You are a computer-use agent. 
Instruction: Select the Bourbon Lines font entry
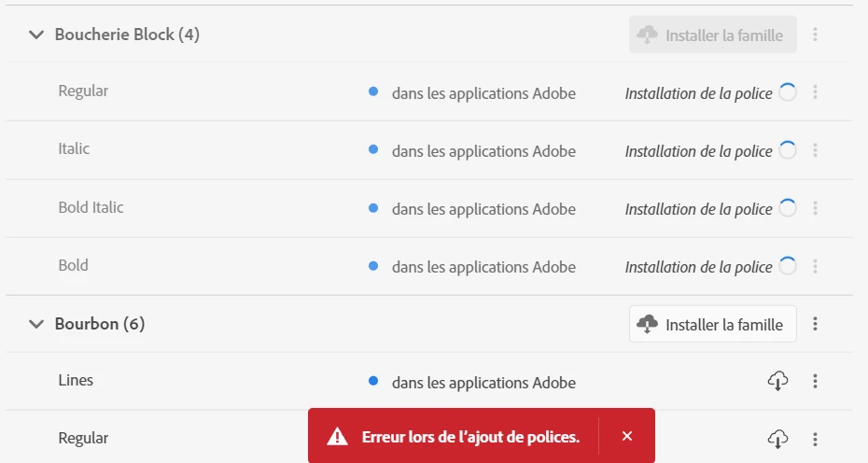tap(429, 381)
